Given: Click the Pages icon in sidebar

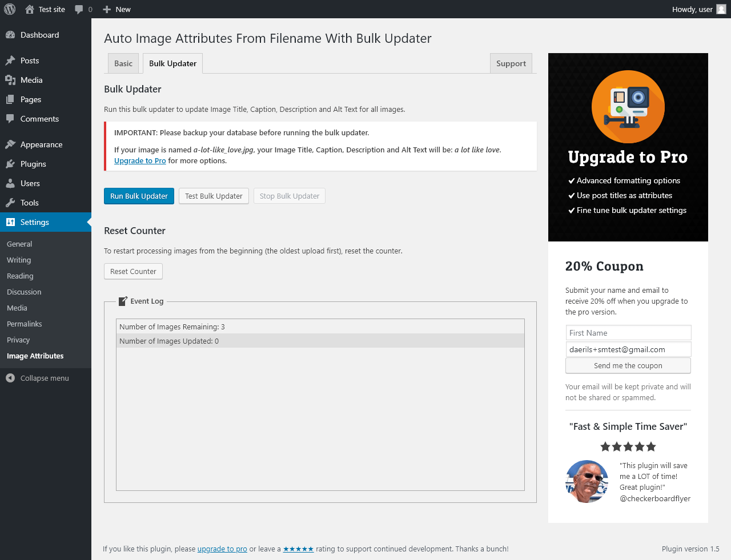Looking at the screenshot, I should 10,99.
